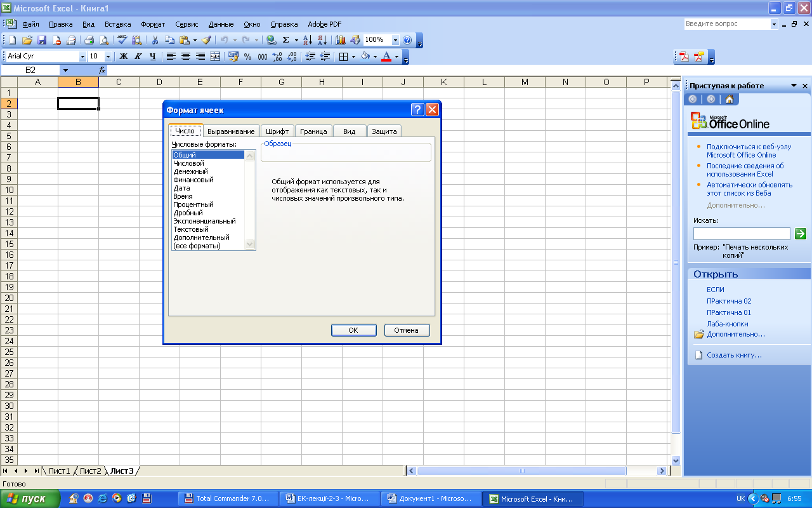Select the 'Денежный' number format
The height and width of the screenshot is (508, 812).
click(x=208, y=171)
